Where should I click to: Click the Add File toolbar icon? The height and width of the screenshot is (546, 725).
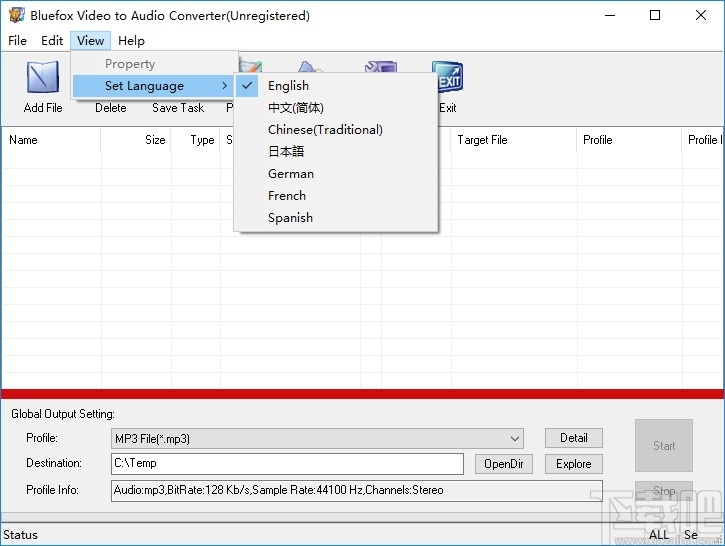coord(43,78)
